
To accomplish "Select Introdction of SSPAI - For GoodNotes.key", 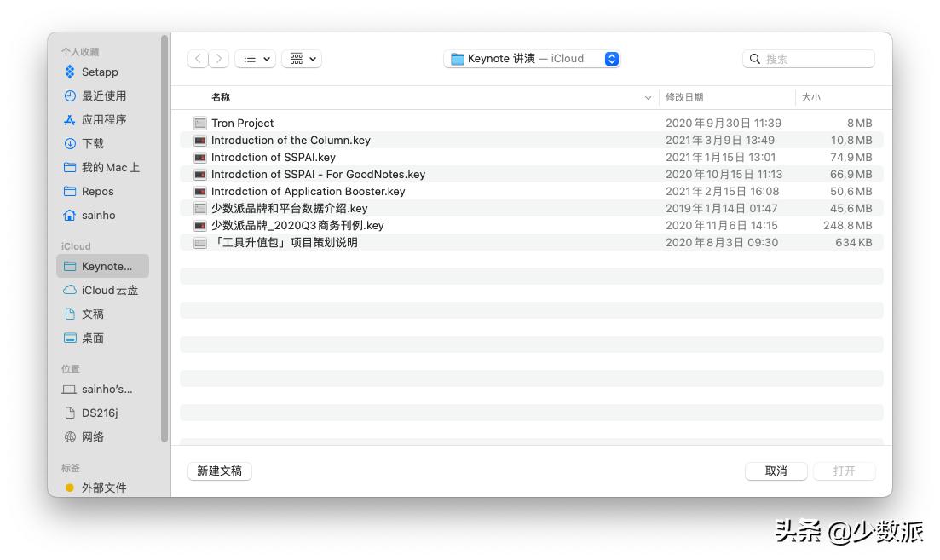I will pos(531,175).
